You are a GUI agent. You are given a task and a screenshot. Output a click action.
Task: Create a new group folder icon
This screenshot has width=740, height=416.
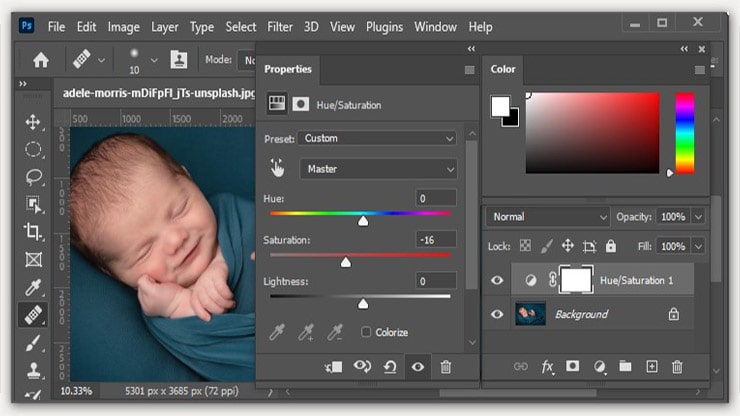625,367
